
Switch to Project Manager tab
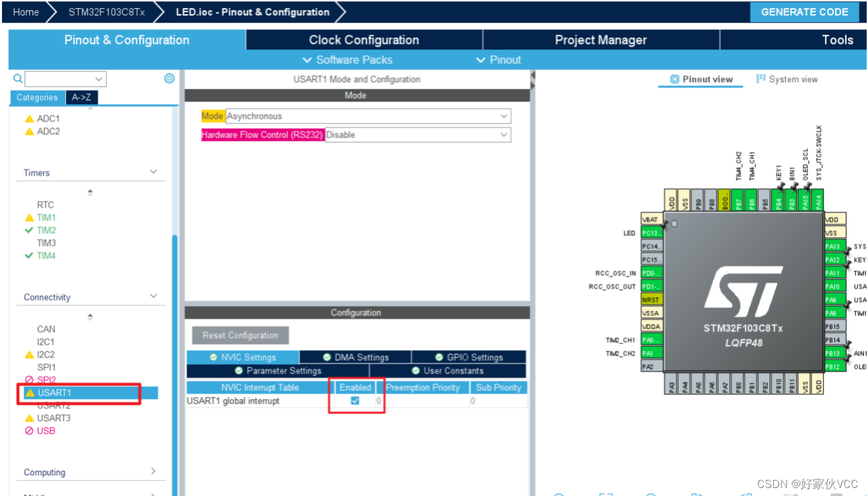(601, 40)
